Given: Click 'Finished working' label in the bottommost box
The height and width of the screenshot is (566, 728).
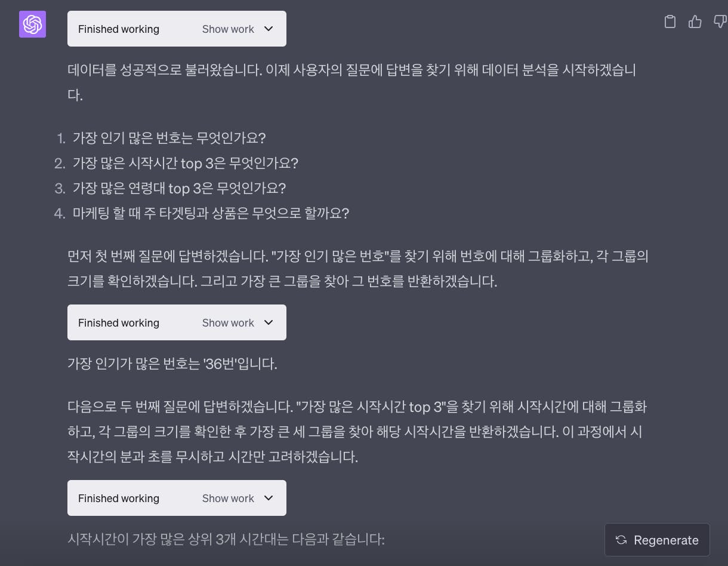Looking at the screenshot, I should 119,499.
